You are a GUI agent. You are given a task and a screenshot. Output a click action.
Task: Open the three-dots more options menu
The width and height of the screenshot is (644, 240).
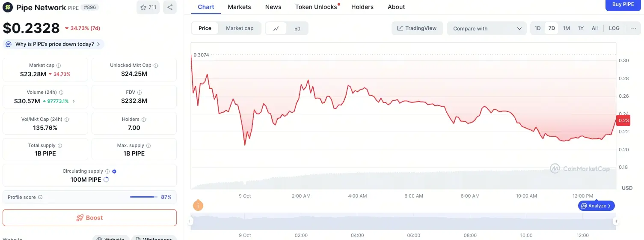[x=634, y=28]
